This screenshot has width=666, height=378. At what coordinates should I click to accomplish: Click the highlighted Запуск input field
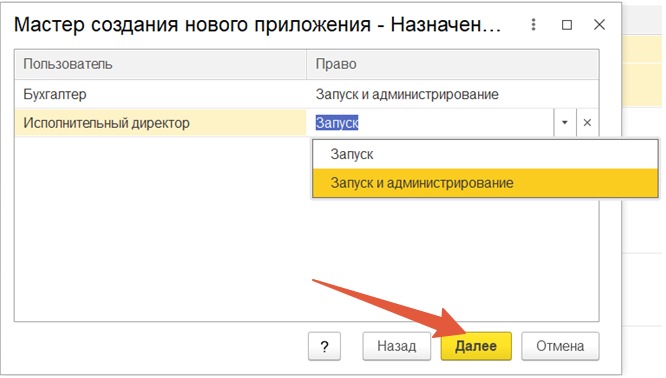click(430, 123)
